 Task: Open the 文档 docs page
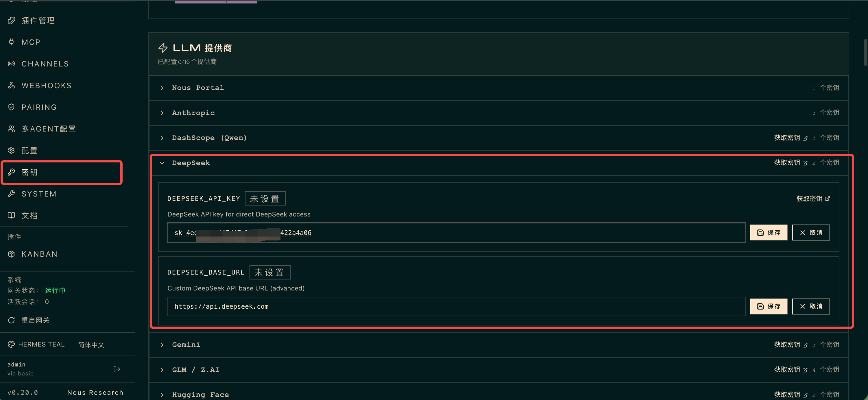[29, 216]
